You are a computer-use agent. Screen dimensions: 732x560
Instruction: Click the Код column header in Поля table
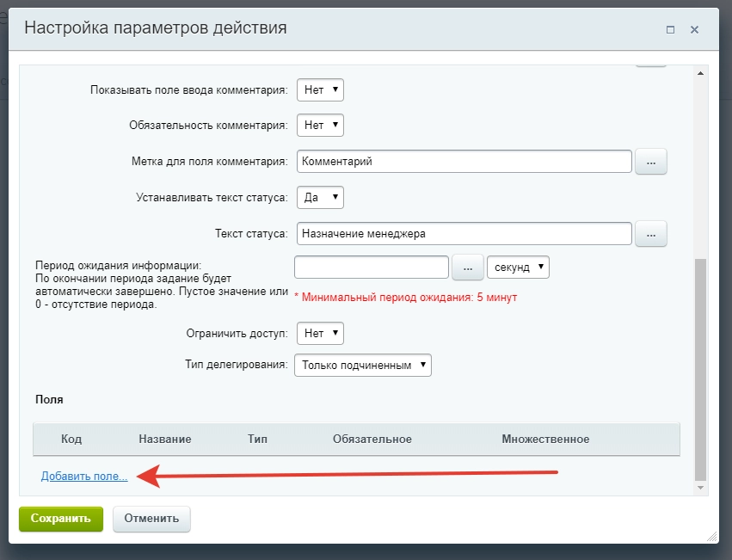(x=72, y=440)
